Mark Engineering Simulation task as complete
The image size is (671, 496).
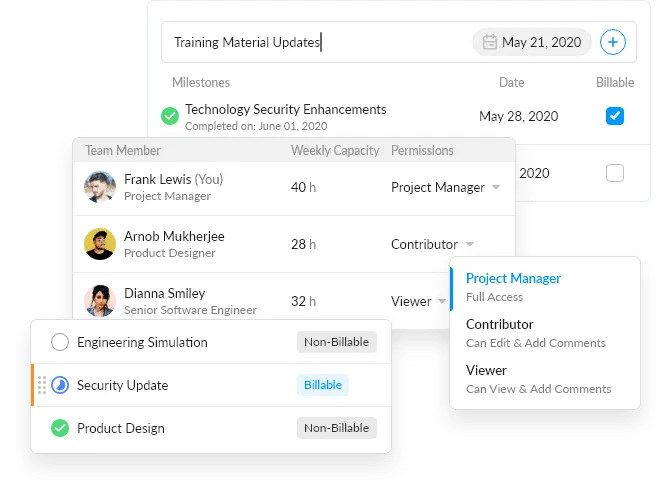(x=60, y=342)
